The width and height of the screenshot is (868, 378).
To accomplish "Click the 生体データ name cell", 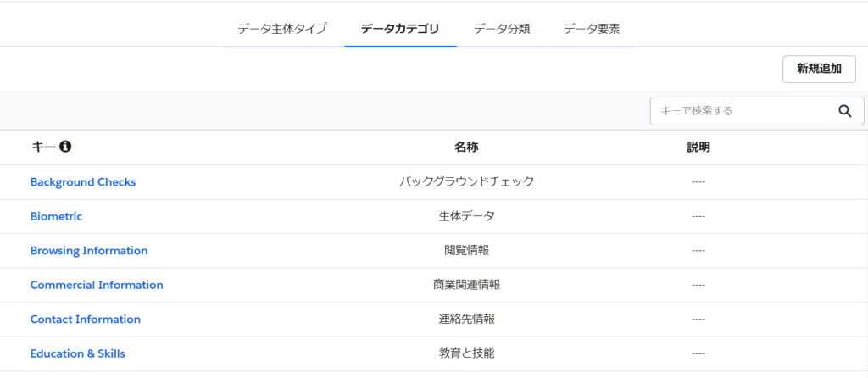I will [466, 216].
